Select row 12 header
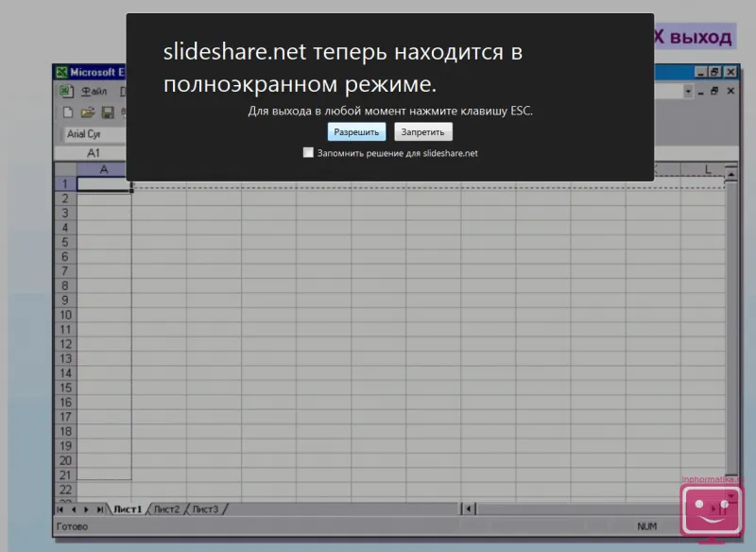Screen dimensions: 756x552 click(65, 344)
